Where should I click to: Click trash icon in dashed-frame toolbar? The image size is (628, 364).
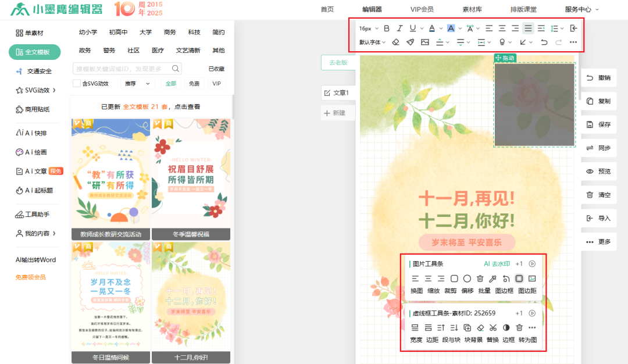[519, 327]
